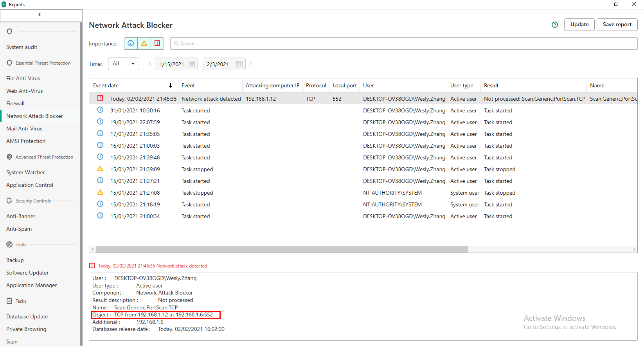The image size is (644, 347).
Task: Go to previous date range arrow
Action: (x=150, y=63)
